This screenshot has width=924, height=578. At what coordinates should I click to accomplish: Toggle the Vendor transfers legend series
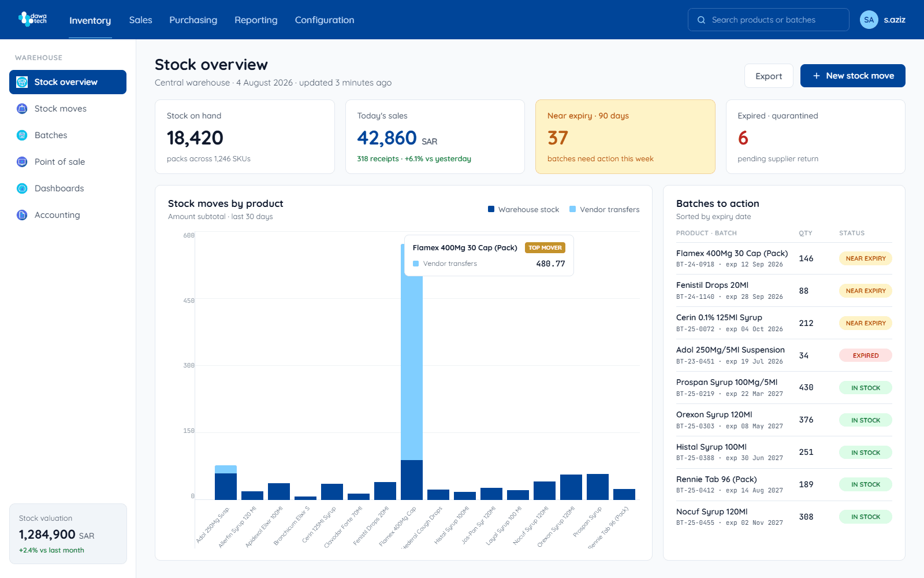click(x=604, y=209)
